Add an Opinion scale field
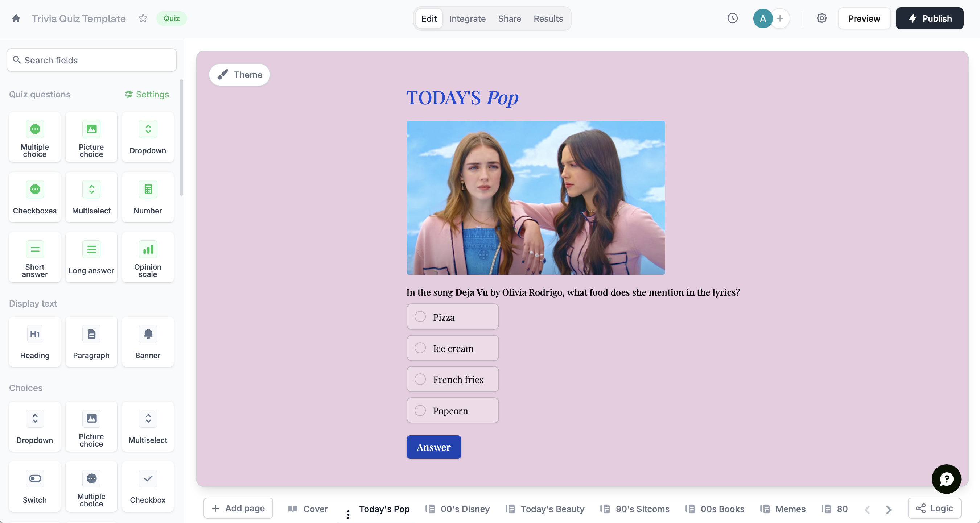Viewport: 980px width, 523px height. [148, 257]
